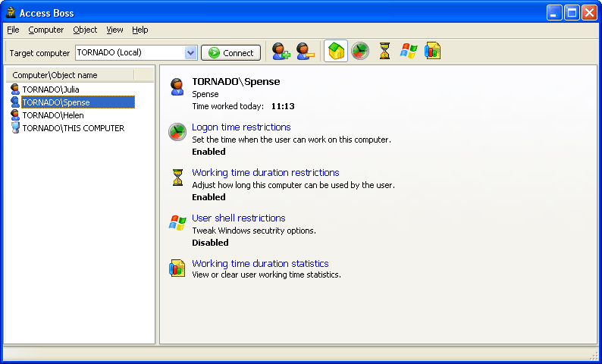Viewport: 602px width, 364px height.
Task: Click the Helen user icon in the list
Action: (x=15, y=115)
